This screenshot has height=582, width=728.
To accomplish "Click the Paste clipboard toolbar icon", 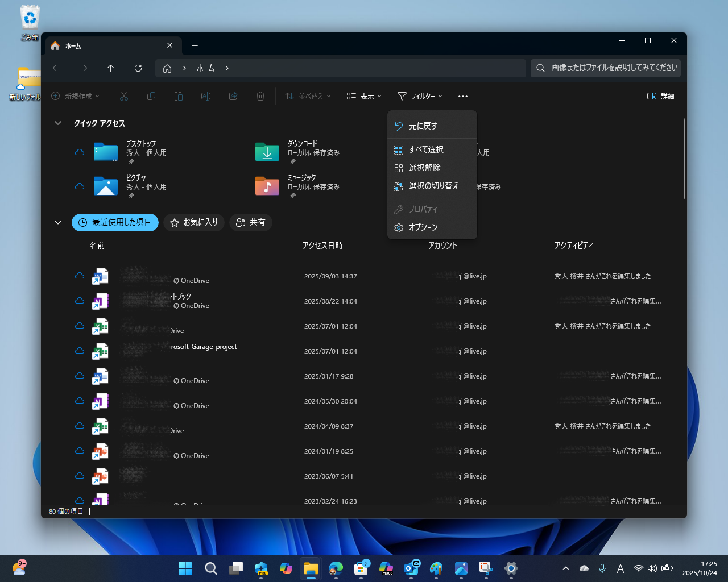I will [179, 97].
